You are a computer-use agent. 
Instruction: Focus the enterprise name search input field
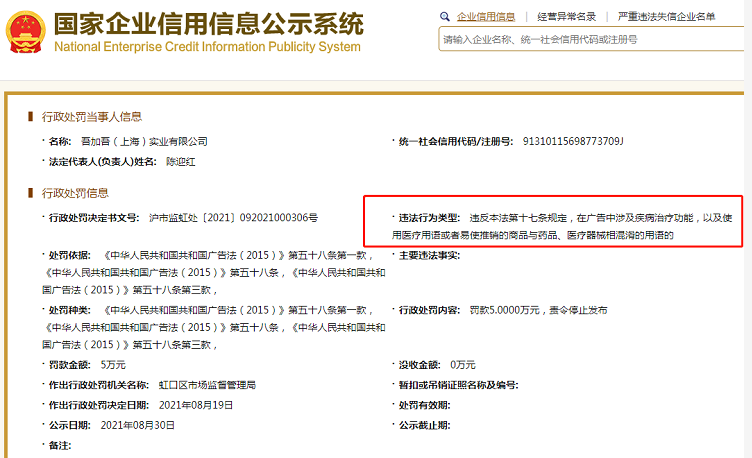[591, 39]
